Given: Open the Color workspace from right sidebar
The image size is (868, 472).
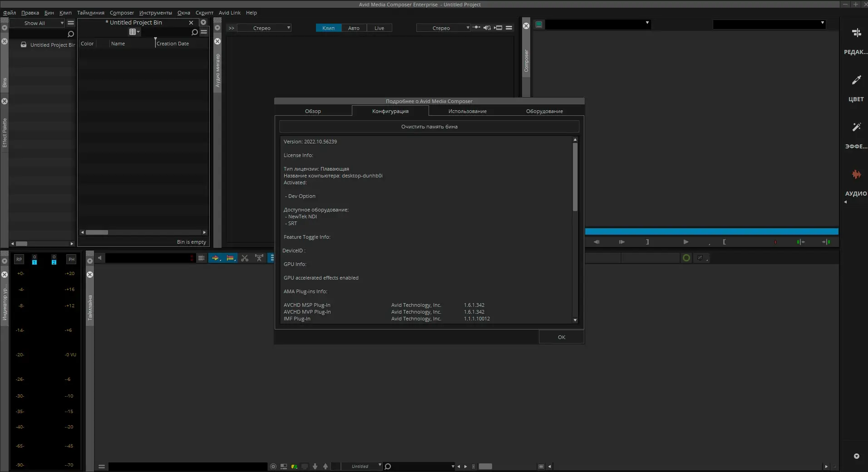Looking at the screenshot, I should tap(856, 81).
